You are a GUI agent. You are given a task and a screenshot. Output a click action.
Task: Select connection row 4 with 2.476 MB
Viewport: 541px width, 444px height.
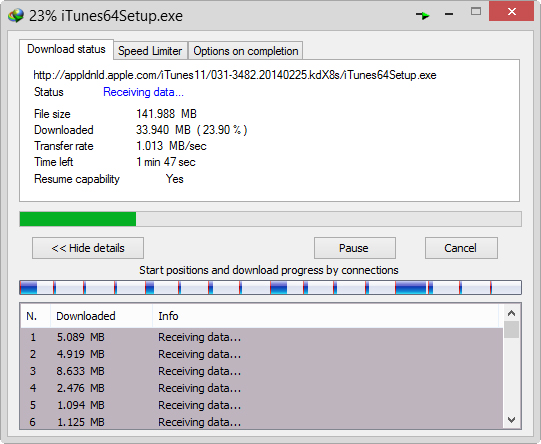tap(262, 388)
